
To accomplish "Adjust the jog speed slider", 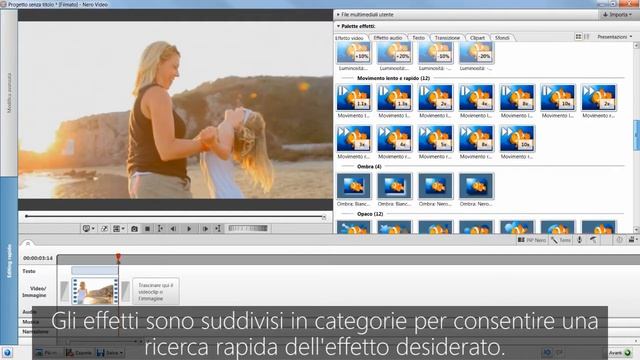I will click(248, 229).
